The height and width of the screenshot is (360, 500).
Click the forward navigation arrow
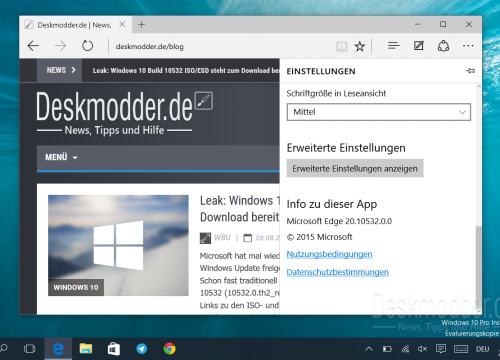click(60, 46)
